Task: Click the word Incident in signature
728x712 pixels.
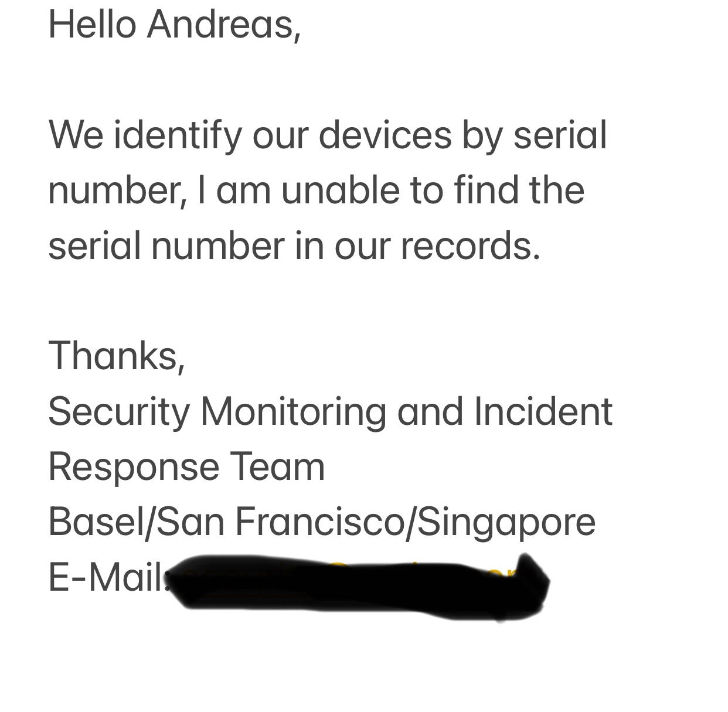Action: tap(543, 411)
